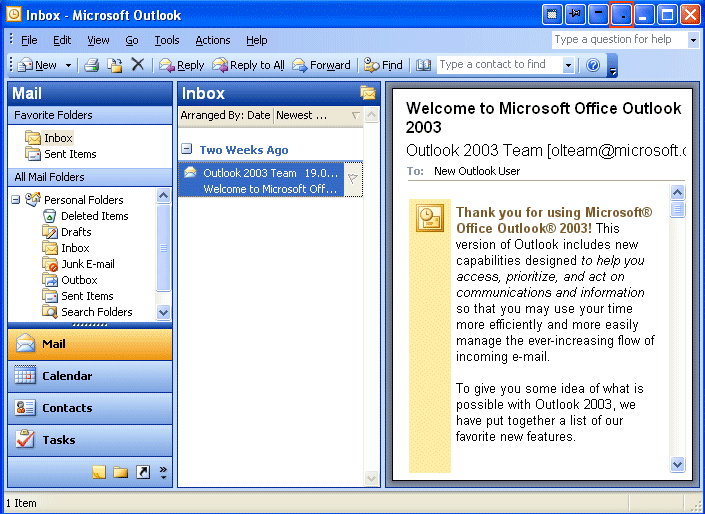
Task: Click the reading pane scrollbar thumb
Action: tap(678, 210)
